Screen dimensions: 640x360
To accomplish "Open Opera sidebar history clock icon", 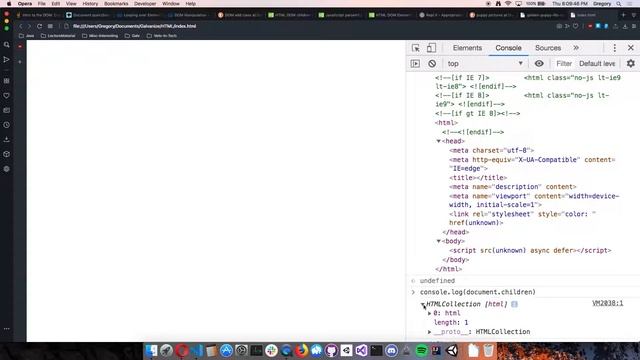I will pyautogui.click(x=7, y=125).
